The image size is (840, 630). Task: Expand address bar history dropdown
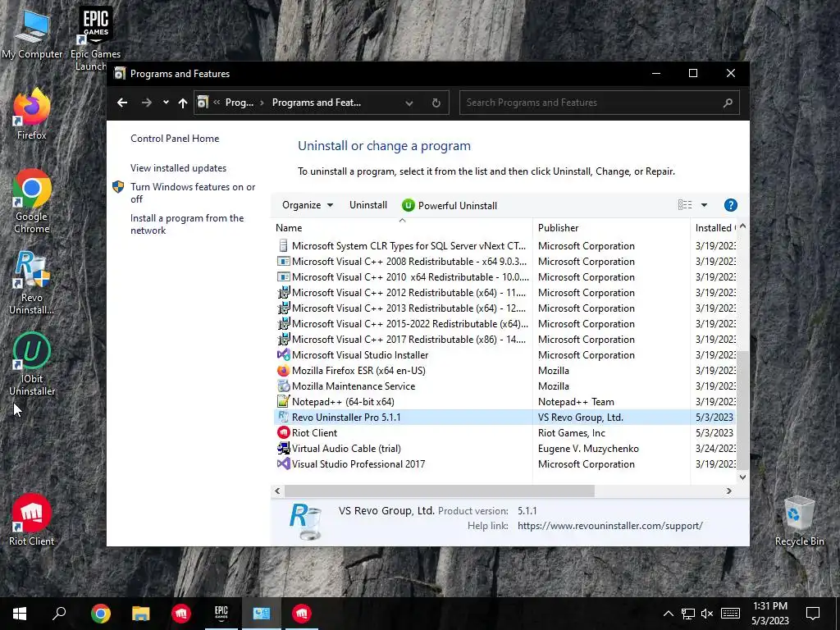[409, 103]
